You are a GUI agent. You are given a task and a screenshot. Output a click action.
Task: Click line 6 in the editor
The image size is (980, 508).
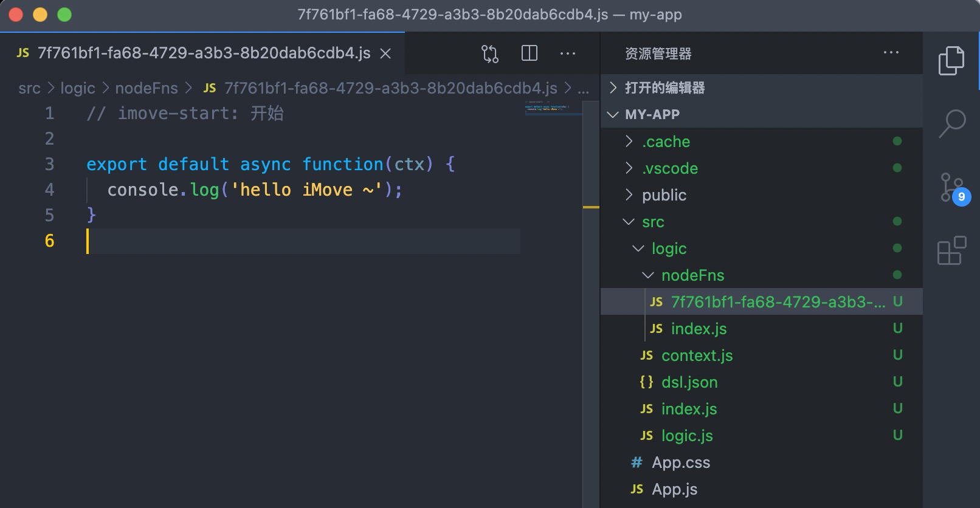pos(304,241)
